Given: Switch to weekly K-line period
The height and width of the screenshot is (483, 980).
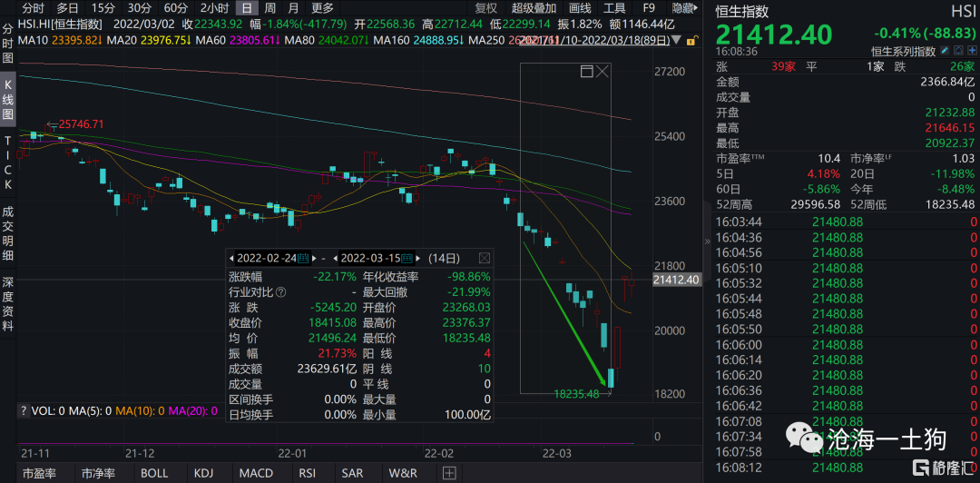Looking at the screenshot, I should pos(269,8).
